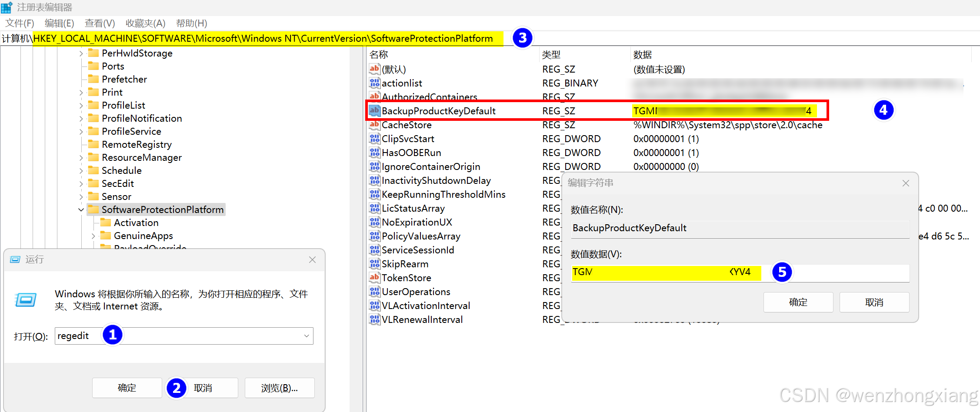Open the Run dialog 打开 combo dropdown arrow
980x412 pixels.
[307, 336]
